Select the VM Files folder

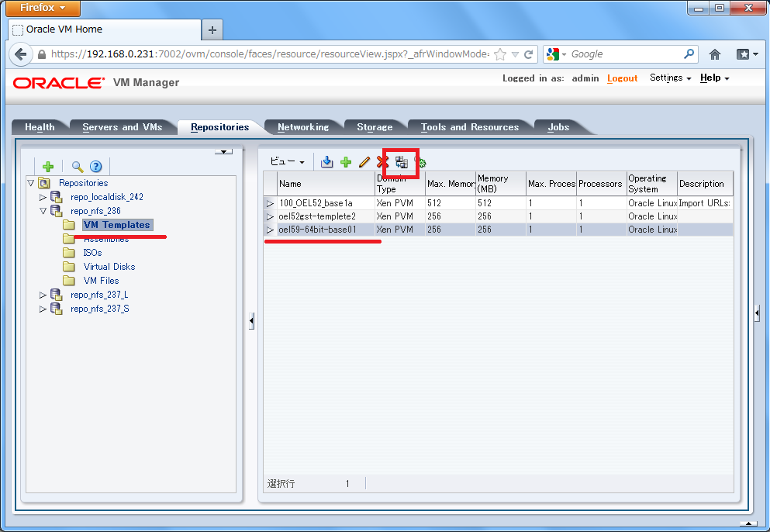pos(101,280)
